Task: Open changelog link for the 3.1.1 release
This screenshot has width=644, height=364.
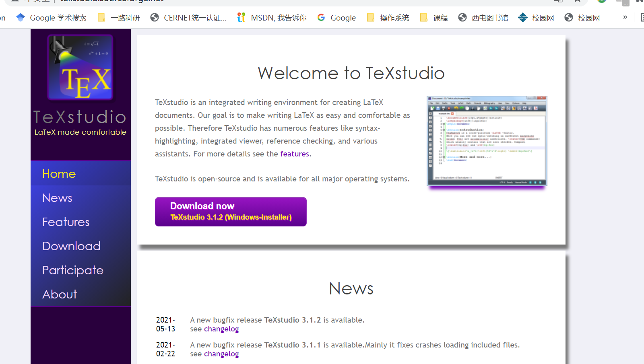Action: 221,354
